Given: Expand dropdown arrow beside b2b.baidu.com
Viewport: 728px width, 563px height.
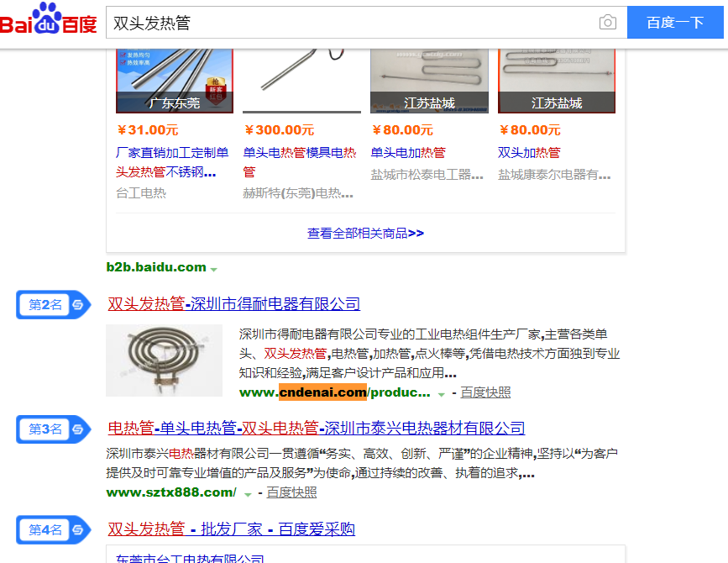Looking at the screenshot, I should point(213,269).
